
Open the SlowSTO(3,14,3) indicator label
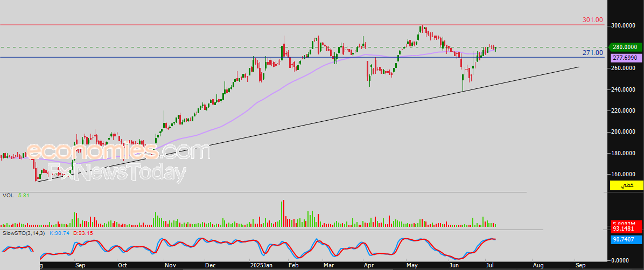click(x=24, y=233)
